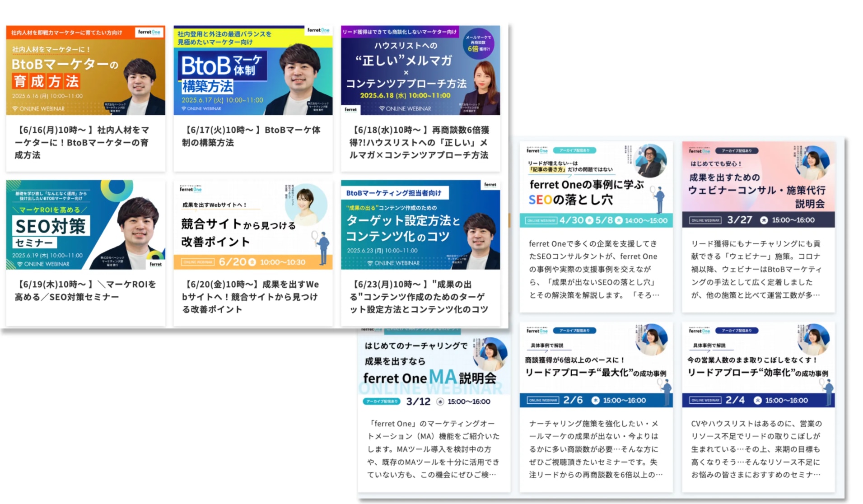Open the SEO対策セミナー webinar thumbnail
Screen dimensions: 863x504
tap(86, 224)
